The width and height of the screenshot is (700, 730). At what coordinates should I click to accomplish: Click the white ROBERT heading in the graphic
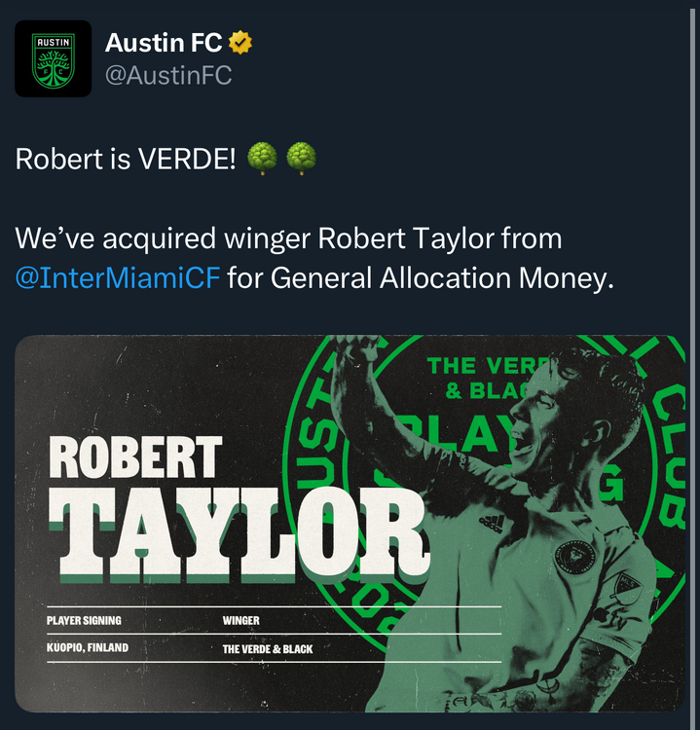tap(135, 457)
